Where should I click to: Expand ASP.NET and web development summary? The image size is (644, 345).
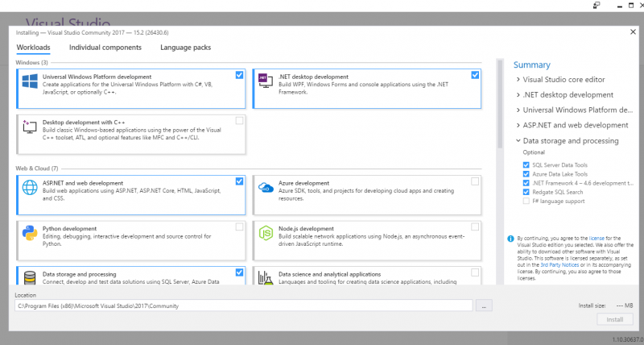point(518,126)
